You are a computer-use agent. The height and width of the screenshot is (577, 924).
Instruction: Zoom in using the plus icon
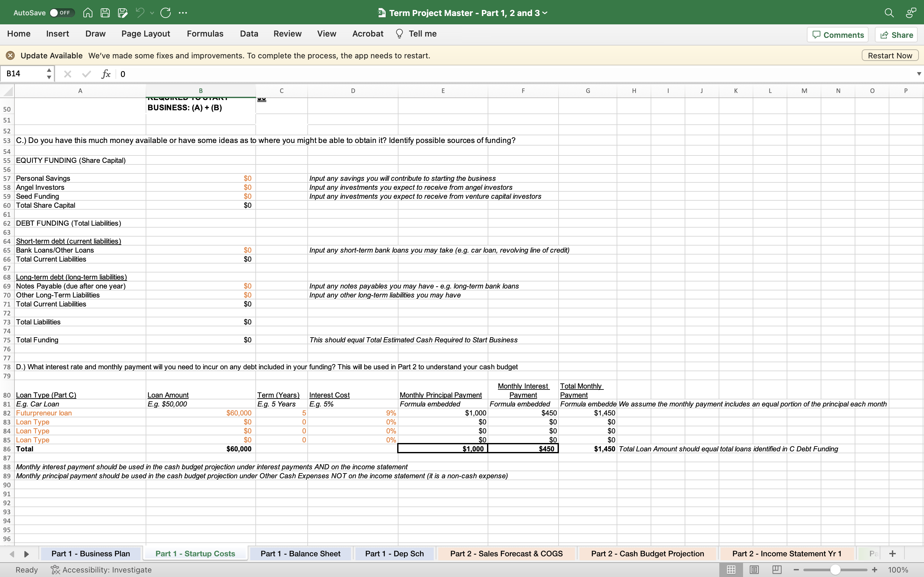(x=874, y=569)
